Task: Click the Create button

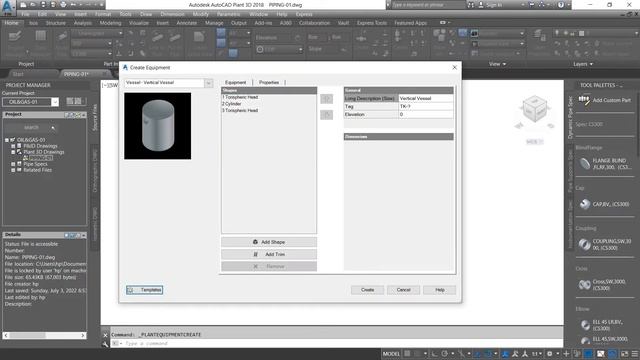Action: point(367,290)
